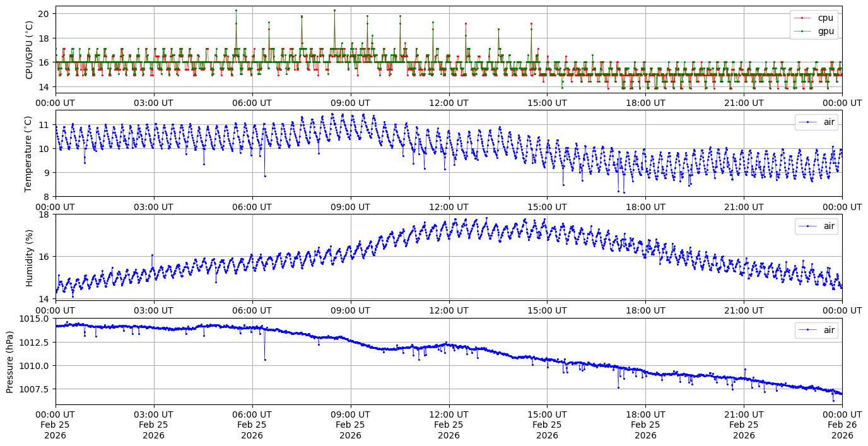This screenshot has height=446, width=868.
Task: Click the Humidity (%) y-axis label
Action: 29,257
